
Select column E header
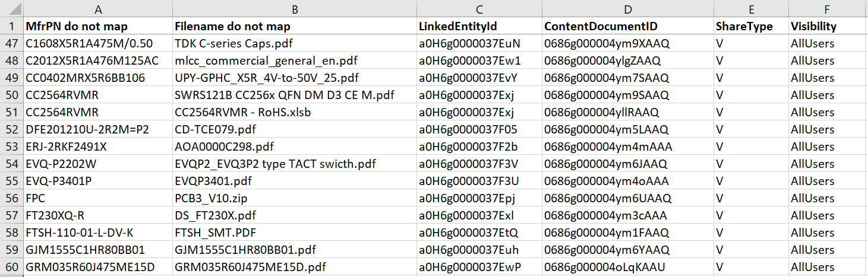751,9
